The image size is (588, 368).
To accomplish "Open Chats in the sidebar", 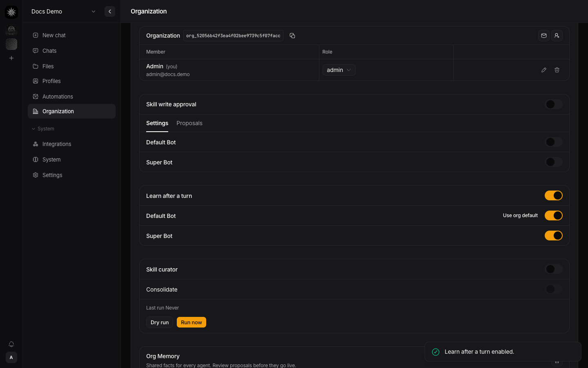I will click(71, 51).
